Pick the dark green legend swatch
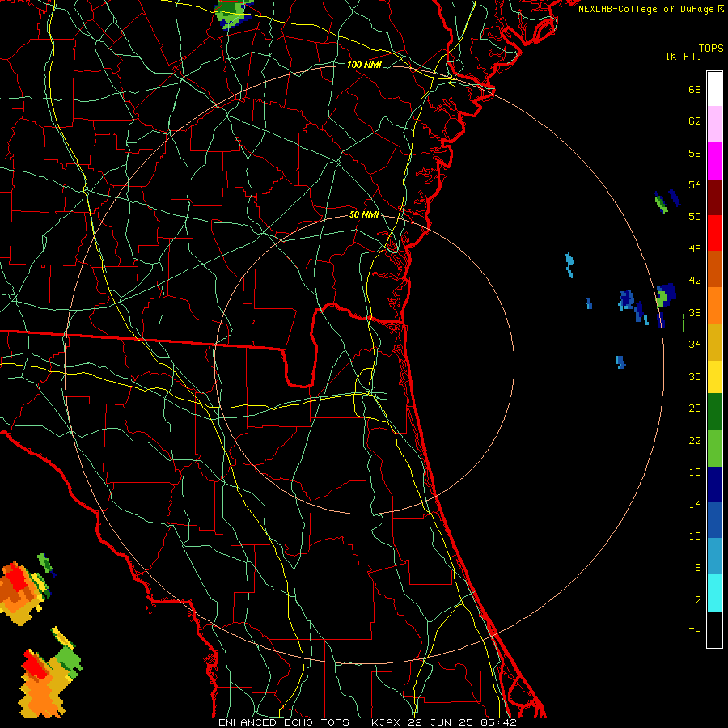 (714, 412)
